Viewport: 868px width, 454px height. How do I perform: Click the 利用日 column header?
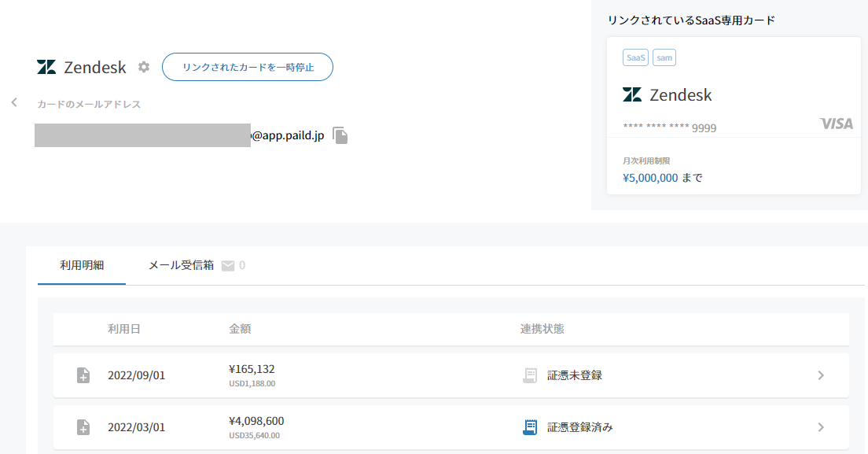tap(124, 329)
